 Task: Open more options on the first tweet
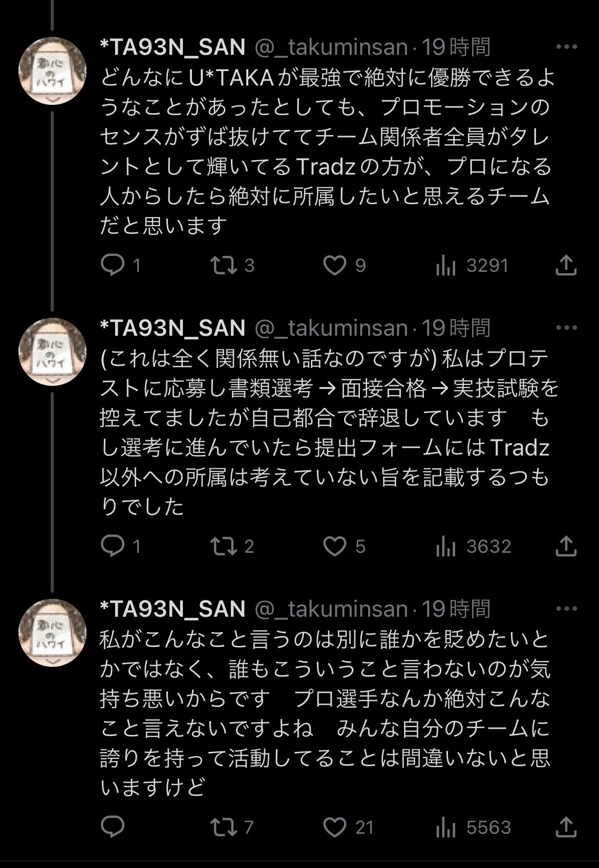pos(566,47)
